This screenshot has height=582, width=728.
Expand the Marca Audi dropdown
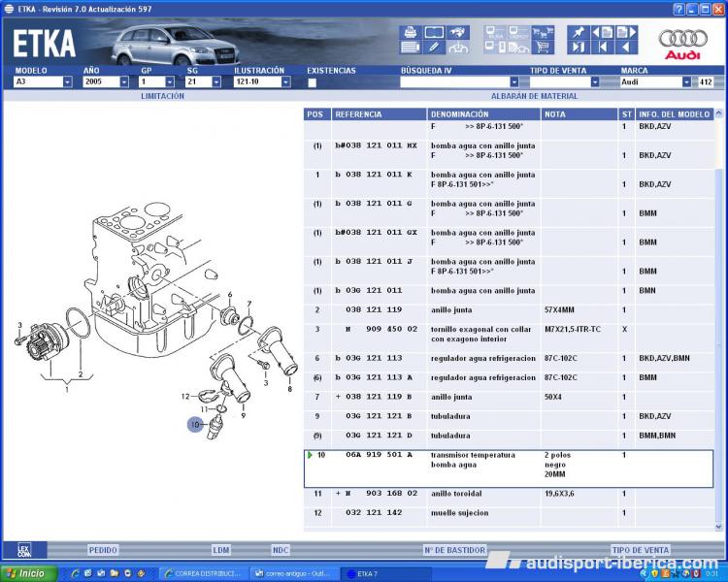[686, 82]
